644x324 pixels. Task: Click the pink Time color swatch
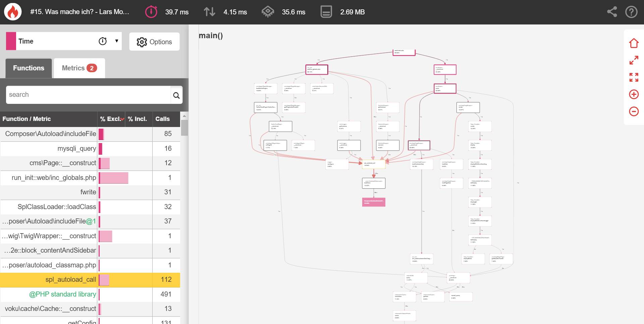[x=11, y=41]
